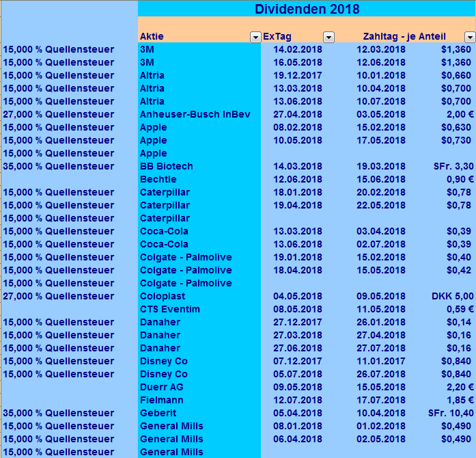This screenshot has height=458, width=476.
Task: Click the Aktie column header
Action: pyautogui.click(x=152, y=36)
